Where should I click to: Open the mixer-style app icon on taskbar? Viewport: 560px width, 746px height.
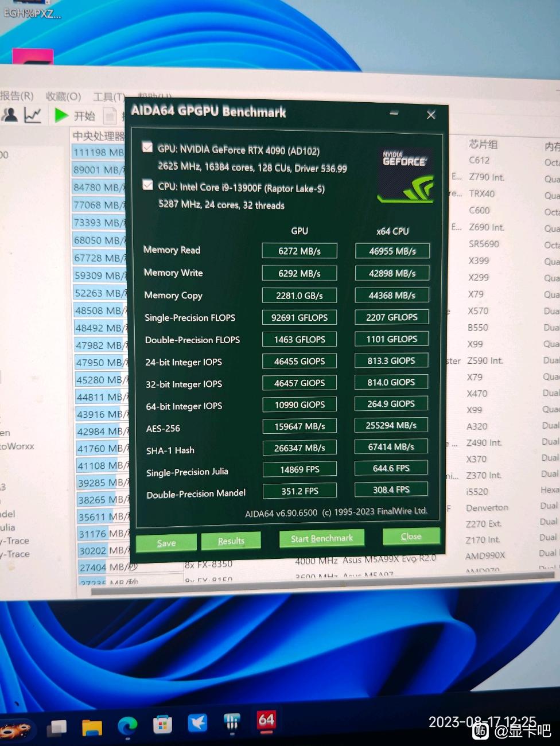(x=232, y=722)
